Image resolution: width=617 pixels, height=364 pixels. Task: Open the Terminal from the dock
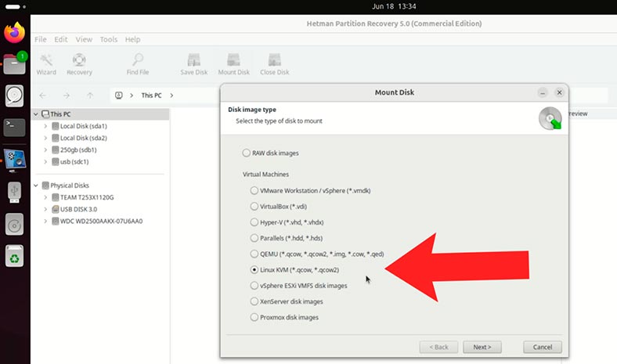tap(15, 128)
